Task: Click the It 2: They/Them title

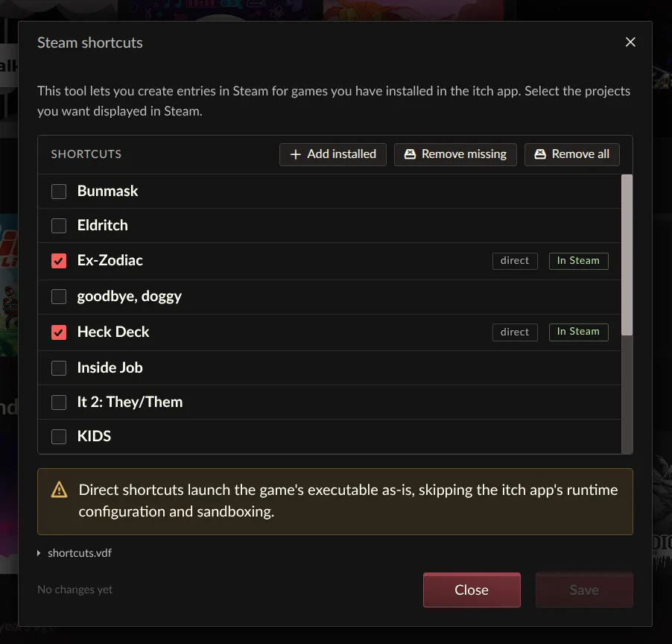Action: click(130, 402)
